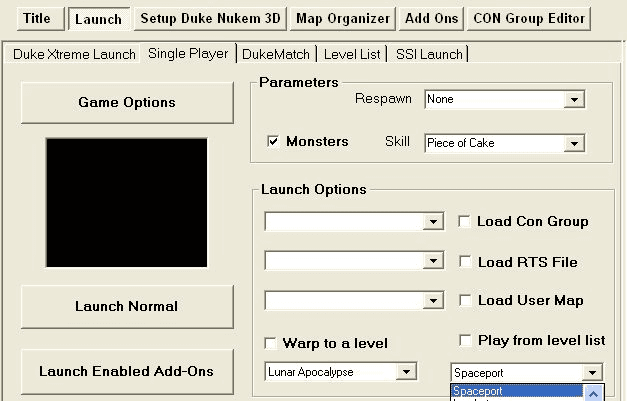Enable Play from level list checkbox
Screen dimensions: 627x401
pyautogui.click(x=465, y=341)
